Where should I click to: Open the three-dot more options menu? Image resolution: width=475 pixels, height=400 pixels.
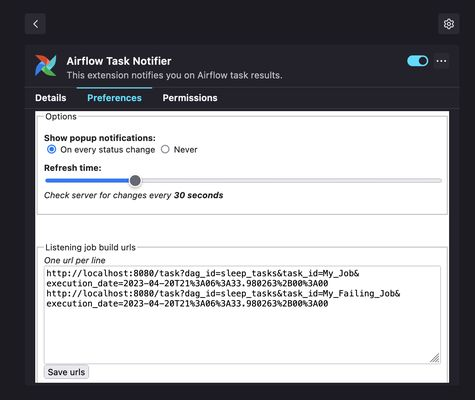tap(441, 61)
